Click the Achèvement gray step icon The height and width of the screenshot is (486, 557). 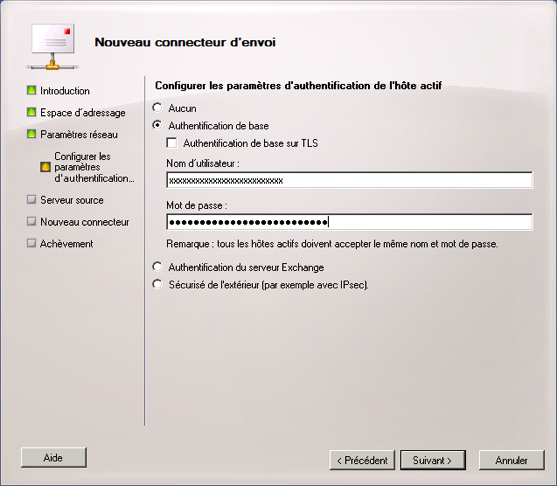click(32, 243)
